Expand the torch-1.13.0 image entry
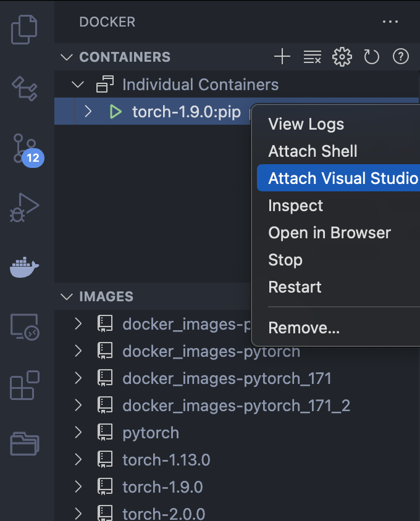Viewport: 420px width, 521px height. click(x=77, y=459)
